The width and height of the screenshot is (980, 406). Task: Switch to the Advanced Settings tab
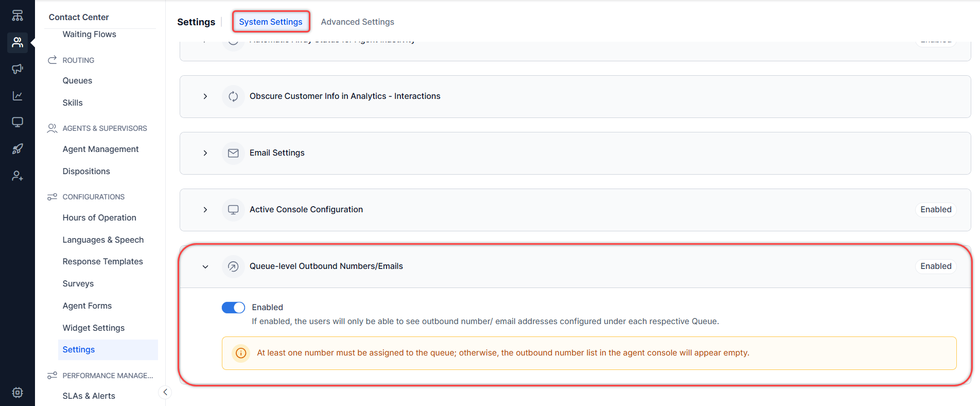(x=357, y=22)
